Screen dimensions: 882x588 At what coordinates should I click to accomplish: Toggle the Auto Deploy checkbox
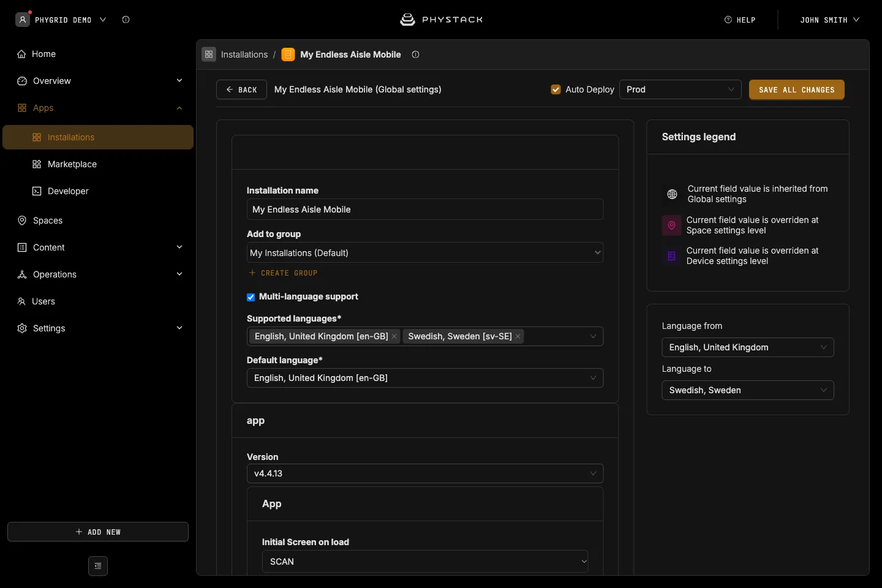click(556, 89)
